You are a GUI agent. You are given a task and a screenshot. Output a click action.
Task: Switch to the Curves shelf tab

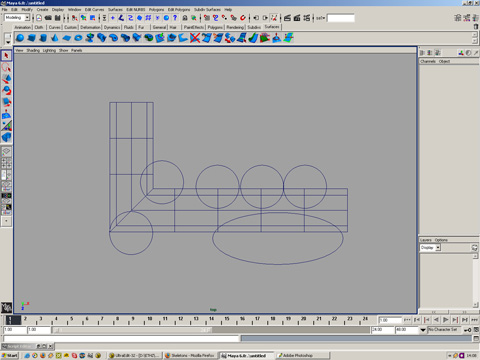[54, 27]
